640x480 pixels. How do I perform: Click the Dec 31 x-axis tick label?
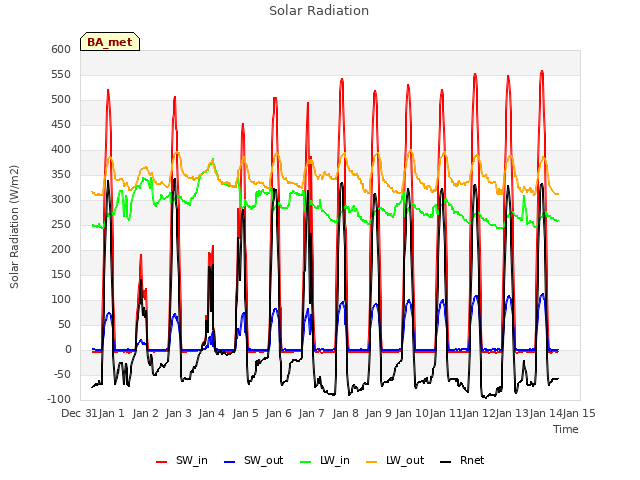click(x=80, y=413)
